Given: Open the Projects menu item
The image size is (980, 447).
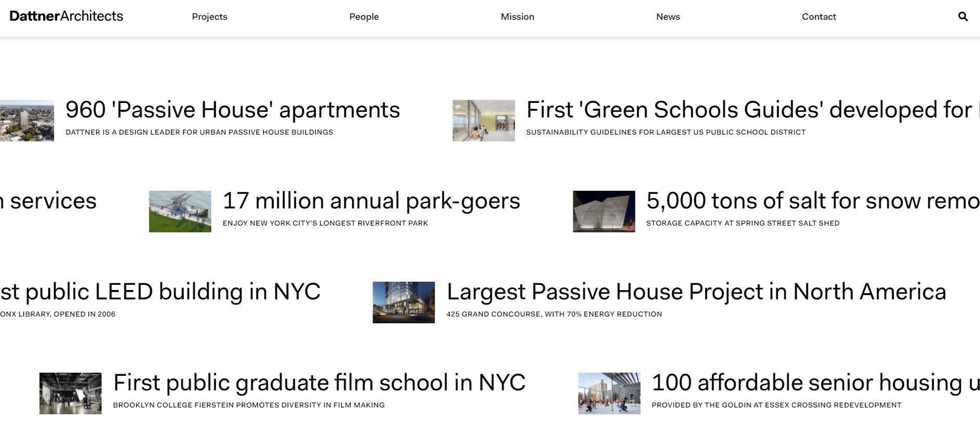Looking at the screenshot, I should [x=210, y=17].
